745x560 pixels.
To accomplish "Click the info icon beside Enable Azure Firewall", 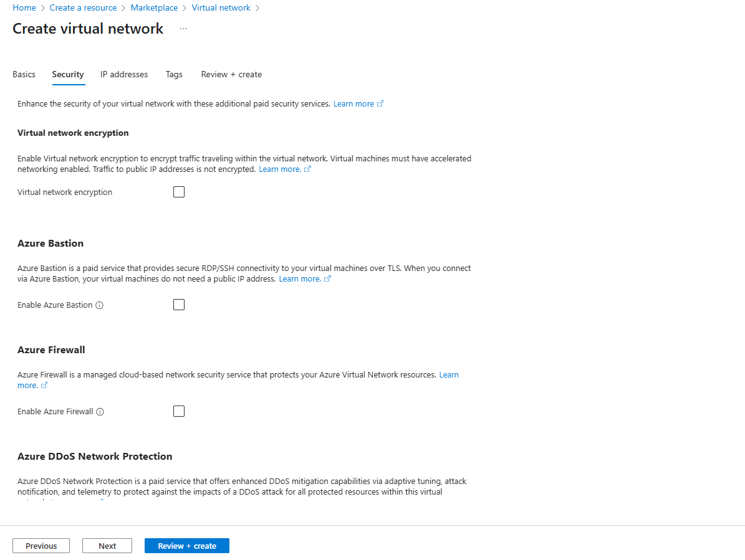I will coord(100,412).
